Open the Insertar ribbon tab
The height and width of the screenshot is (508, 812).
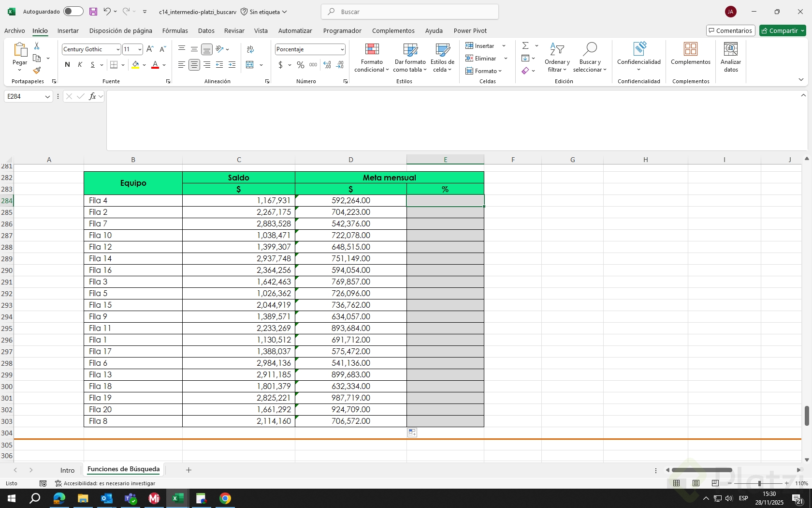[68, 30]
